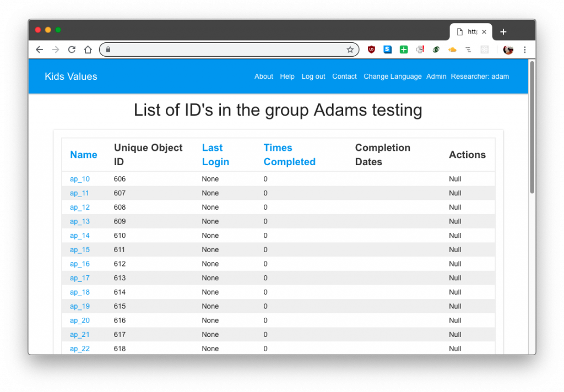The width and height of the screenshot is (564, 392).
Task: Open participant ap_16
Action: click(x=79, y=264)
